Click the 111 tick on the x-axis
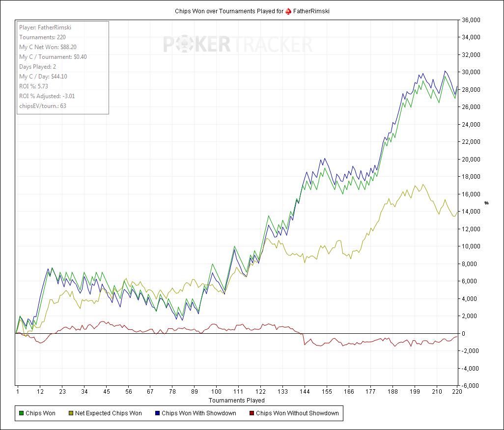 (238, 392)
